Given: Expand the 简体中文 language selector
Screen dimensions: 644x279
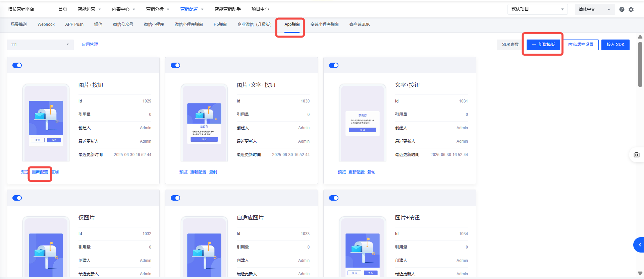Looking at the screenshot, I should [x=594, y=9].
